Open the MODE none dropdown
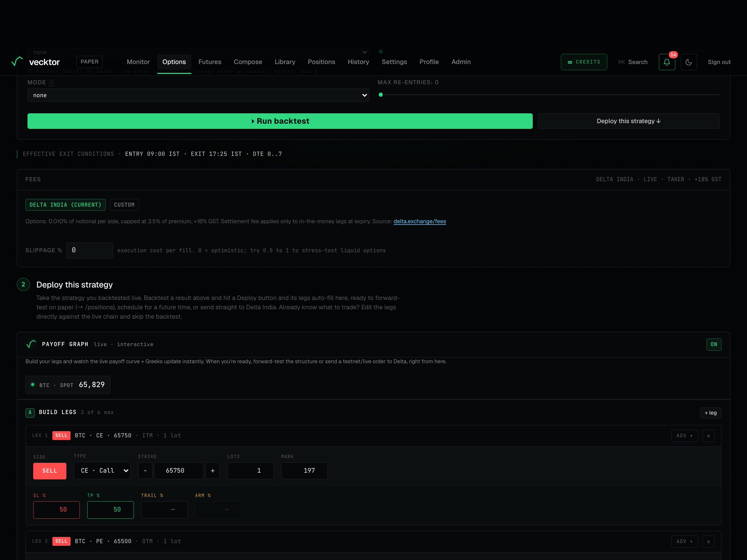This screenshot has height=560, width=747. tap(198, 95)
